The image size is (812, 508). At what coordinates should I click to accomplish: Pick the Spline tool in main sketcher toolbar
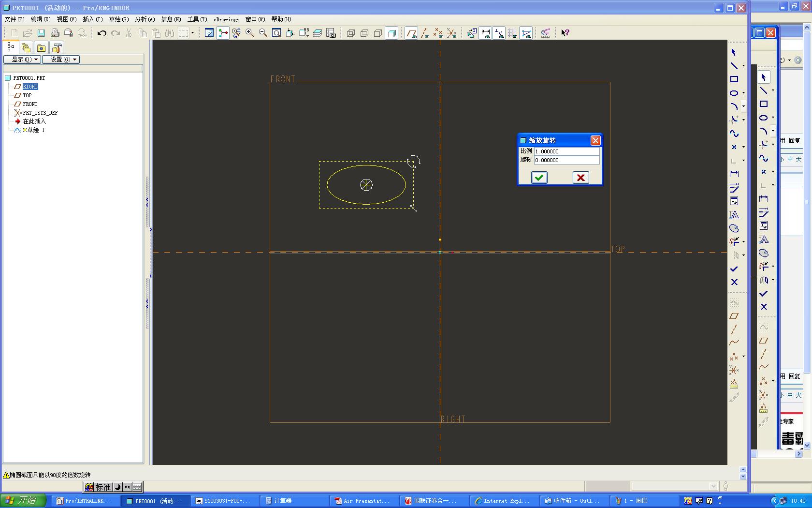coord(734,133)
